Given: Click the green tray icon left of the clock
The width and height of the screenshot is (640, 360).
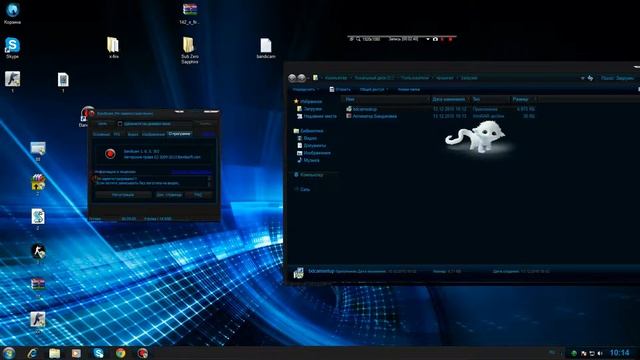Looking at the screenshot, I should pyautogui.click(x=574, y=353).
